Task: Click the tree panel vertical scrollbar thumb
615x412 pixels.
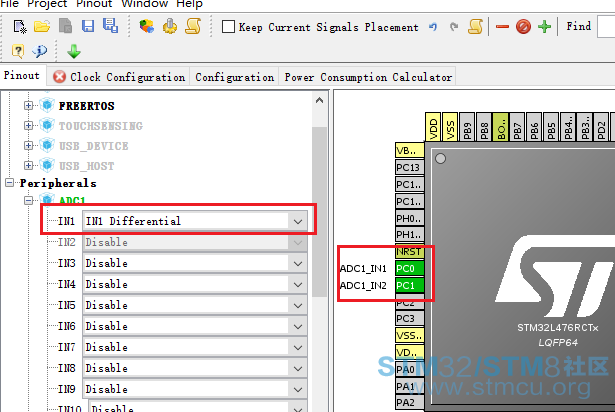Action: point(320,212)
